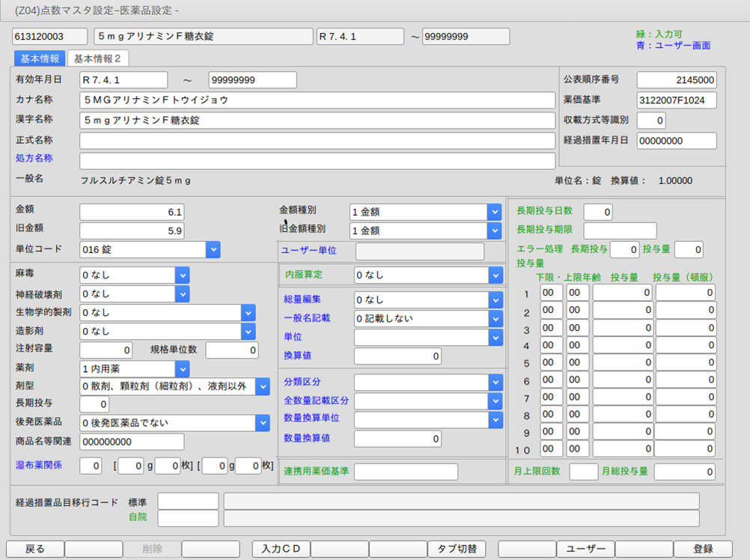Viewport: 750px width, 560px height.
Task: Click the 入力ＣＤ button
Action: [x=281, y=549]
